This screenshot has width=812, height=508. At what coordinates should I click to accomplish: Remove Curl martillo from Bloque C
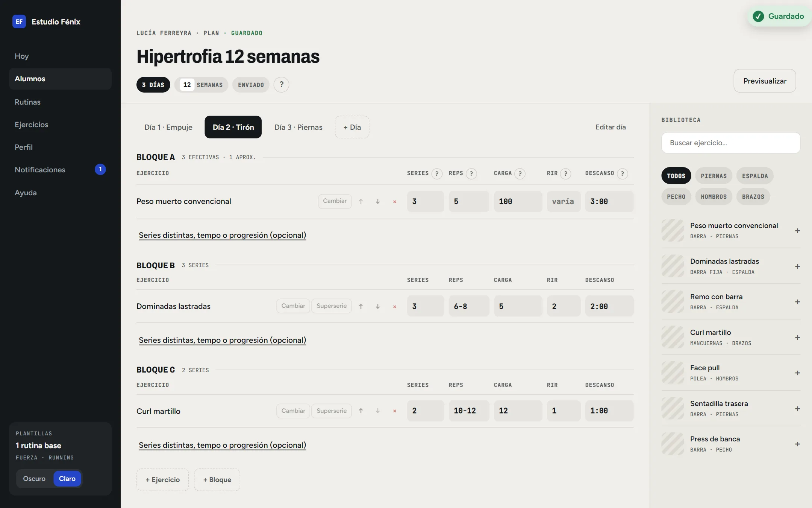tap(395, 411)
